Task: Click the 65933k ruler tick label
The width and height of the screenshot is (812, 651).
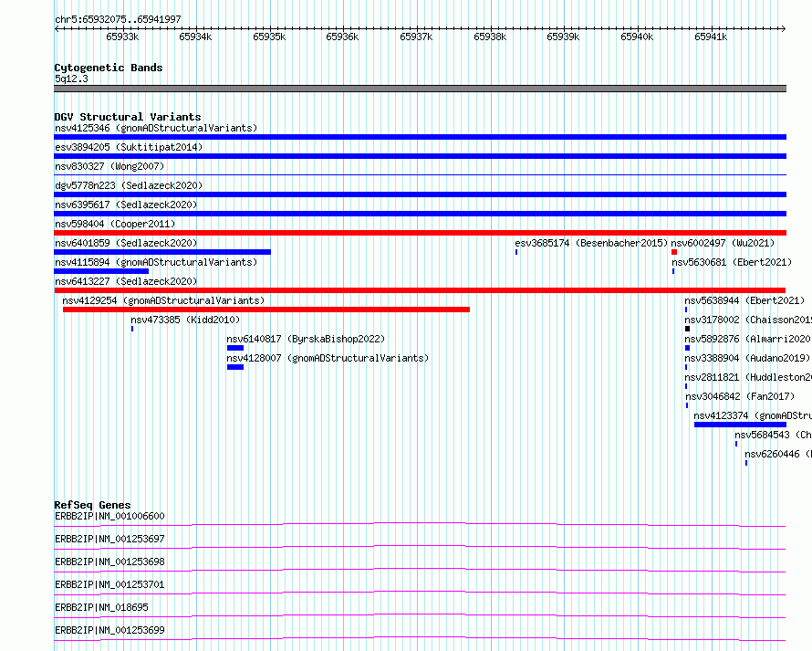Action: pyautogui.click(x=122, y=37)
